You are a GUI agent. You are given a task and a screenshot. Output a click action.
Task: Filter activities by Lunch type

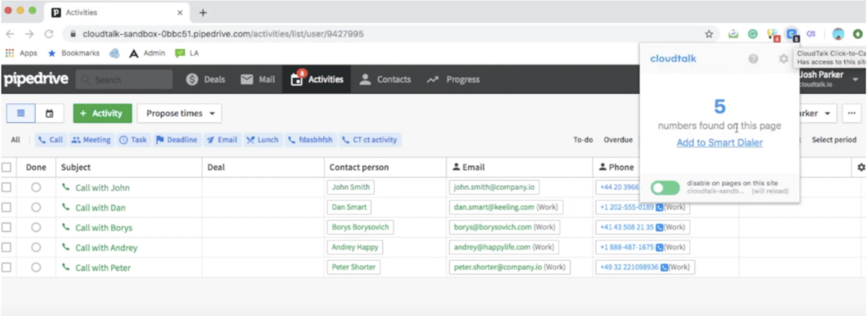tap(263, 140)
